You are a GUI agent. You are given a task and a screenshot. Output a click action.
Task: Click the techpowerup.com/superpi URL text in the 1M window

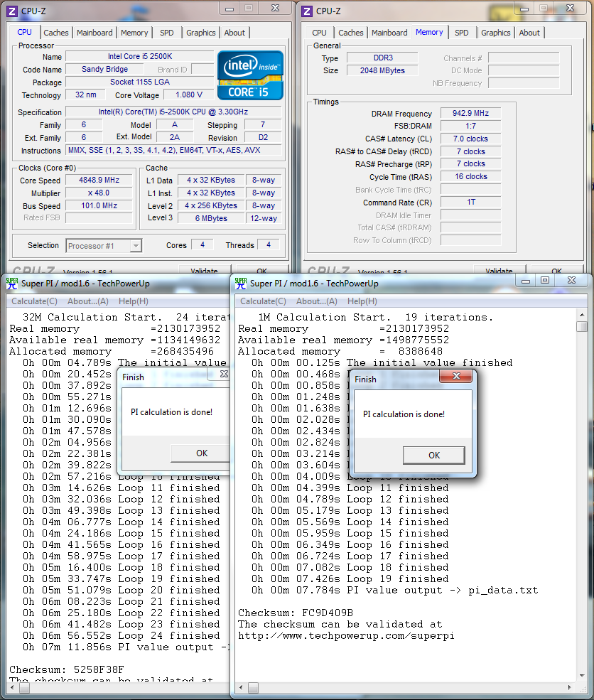click(346, 636)
